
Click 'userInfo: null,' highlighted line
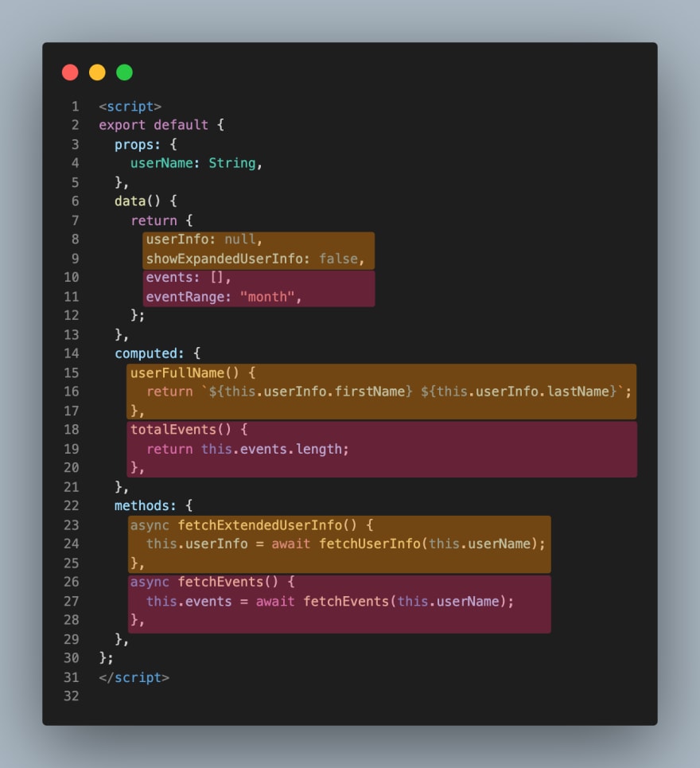pos(204,239)
